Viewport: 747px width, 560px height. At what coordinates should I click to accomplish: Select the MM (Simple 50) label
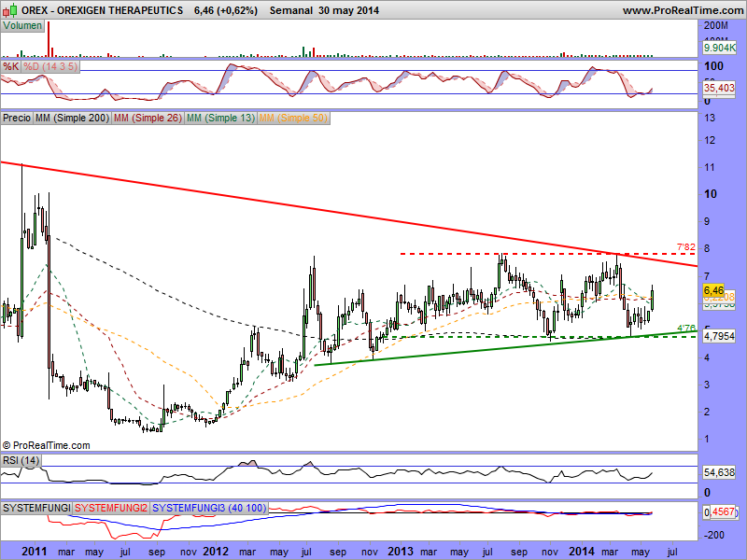pos(293,118)
